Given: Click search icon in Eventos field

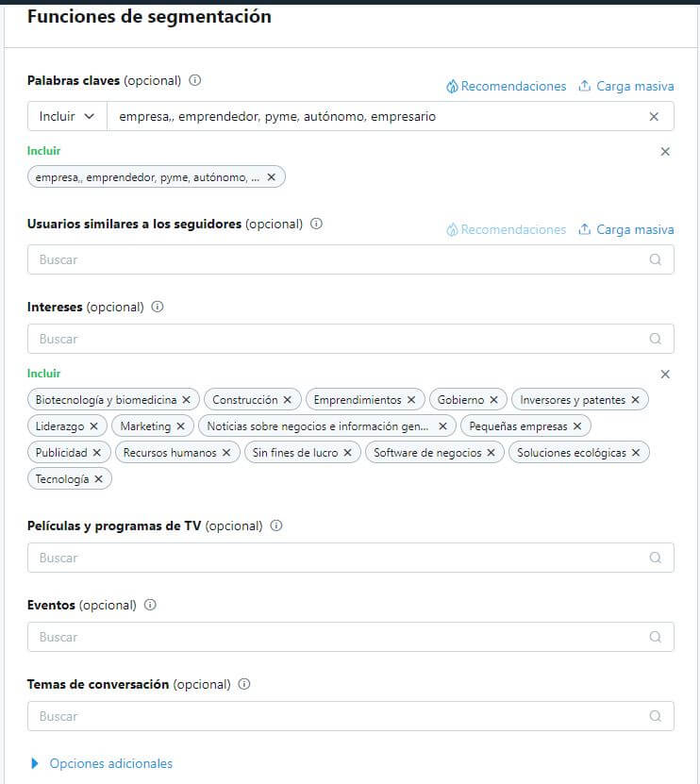Looking at the screenshot, I should [x=656, y=637].
